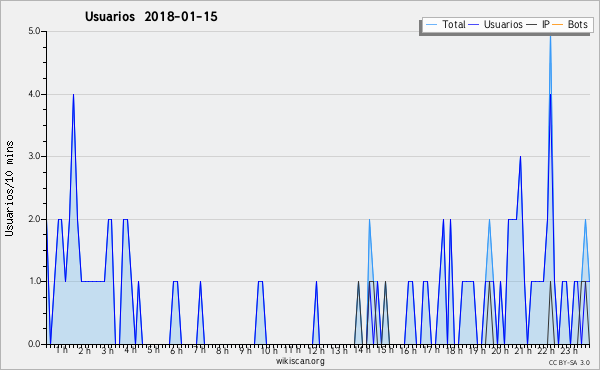Click the '16 h' x-axis label
This screenshot has width=600, height=370.
408,350
